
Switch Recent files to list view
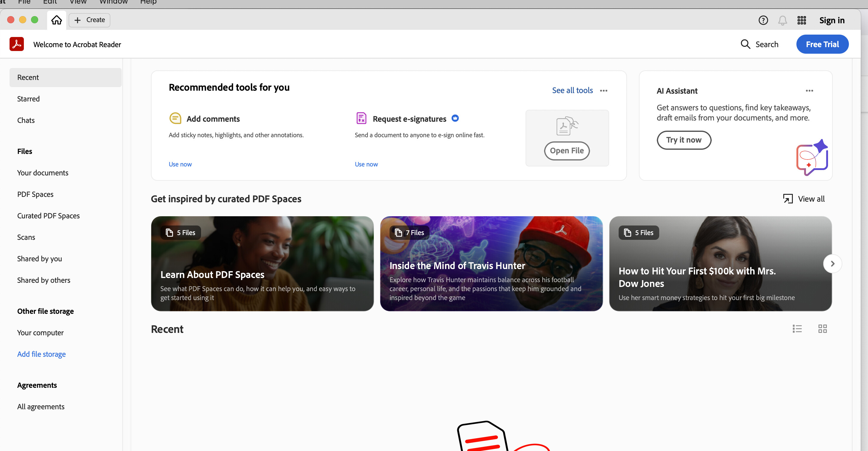point(797,329)
